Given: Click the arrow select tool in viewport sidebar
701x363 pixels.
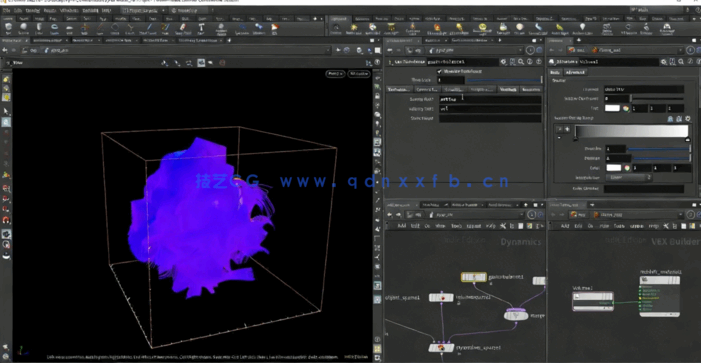Looking at the screenshot, I should (x=6, y=111).
